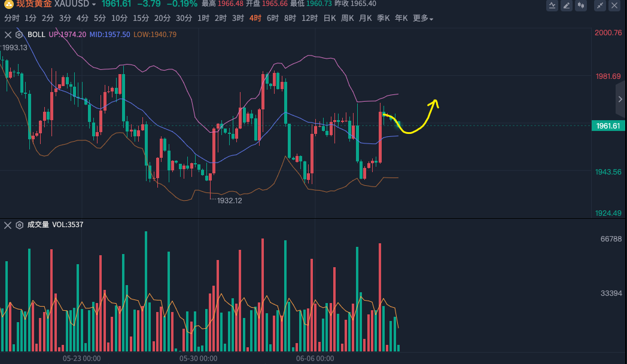
Task: Select the pencil drawing tool
Action: [566, 5]
